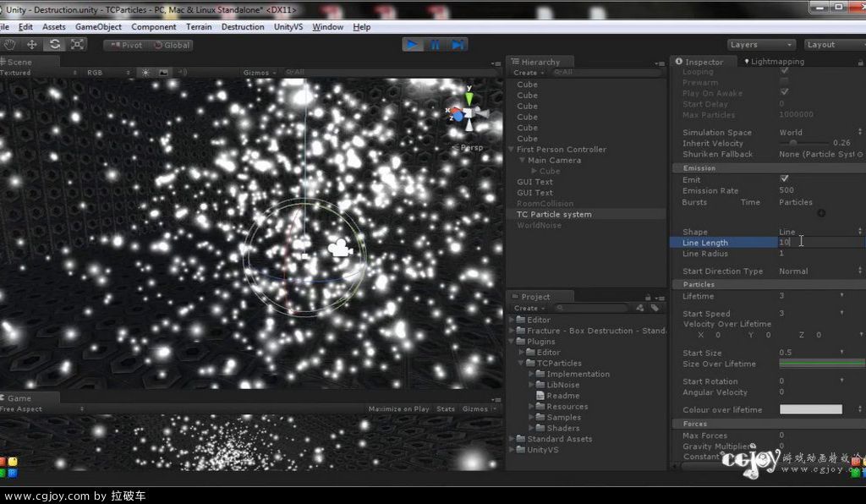This screenshot has height=504, width=866.
Task: Toggle scene lighting sun icon
Action: click(x=145, y=73)
